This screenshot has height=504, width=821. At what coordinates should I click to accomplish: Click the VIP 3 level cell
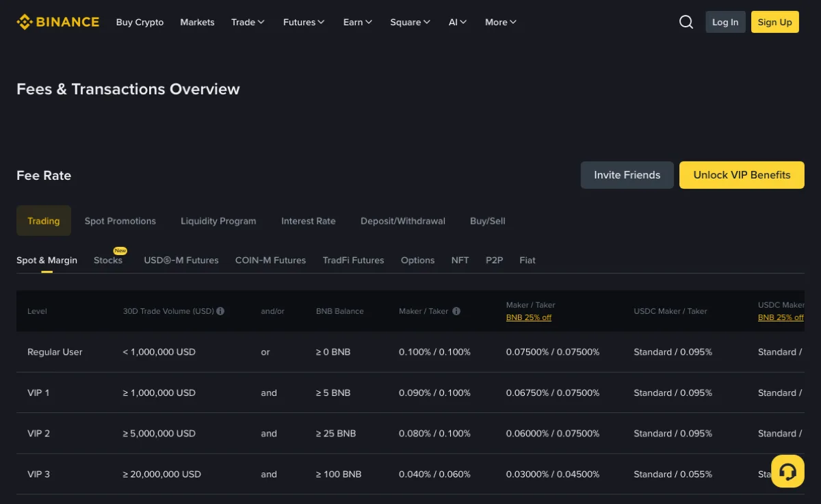pos(39,474)
